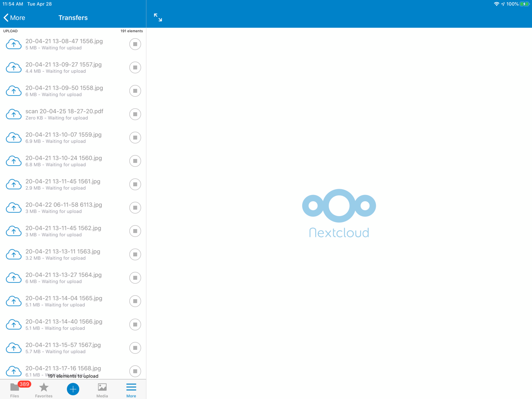Cancel upload of scan 20-04-25 18-27-20.pdf
This screenshot has width=532, height=399.
pyautogui.click(x=135, y=114)
